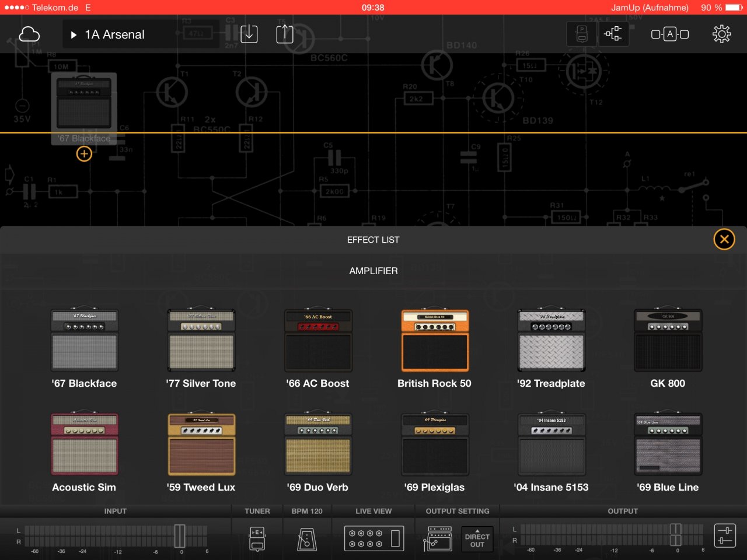Toggle the DIRECT OUT button
The image size is (747, 560).
click(x=477, y=540)
